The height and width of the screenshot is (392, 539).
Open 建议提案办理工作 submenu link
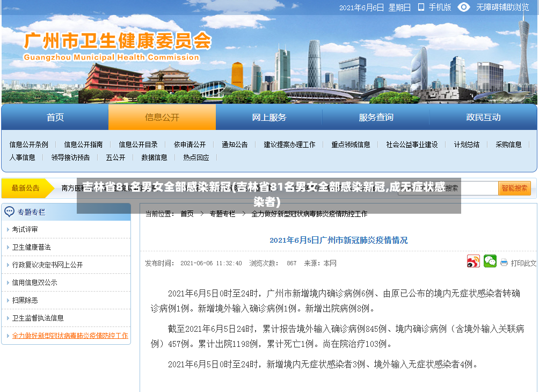point(289,144)
